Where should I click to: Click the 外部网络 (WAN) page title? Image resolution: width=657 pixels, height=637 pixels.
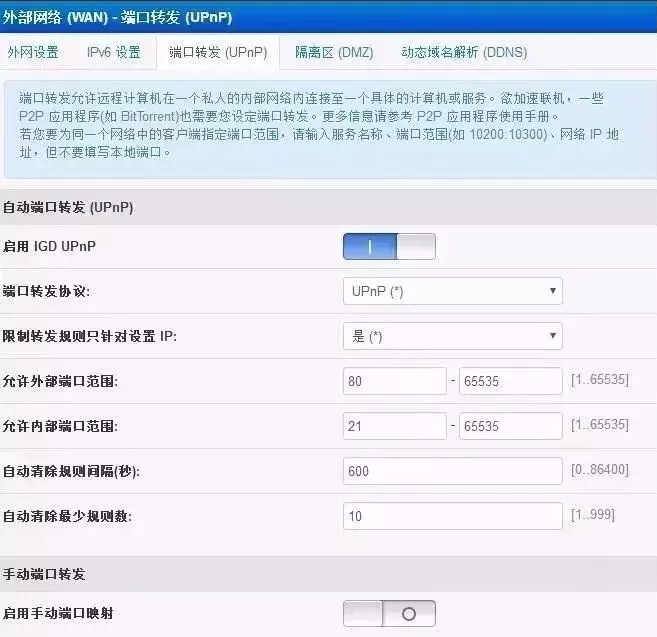(x=117, y=17)
